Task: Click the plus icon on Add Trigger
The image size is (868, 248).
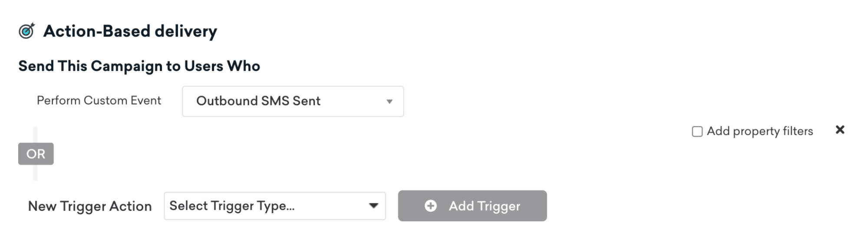Action: coord(430,206)
